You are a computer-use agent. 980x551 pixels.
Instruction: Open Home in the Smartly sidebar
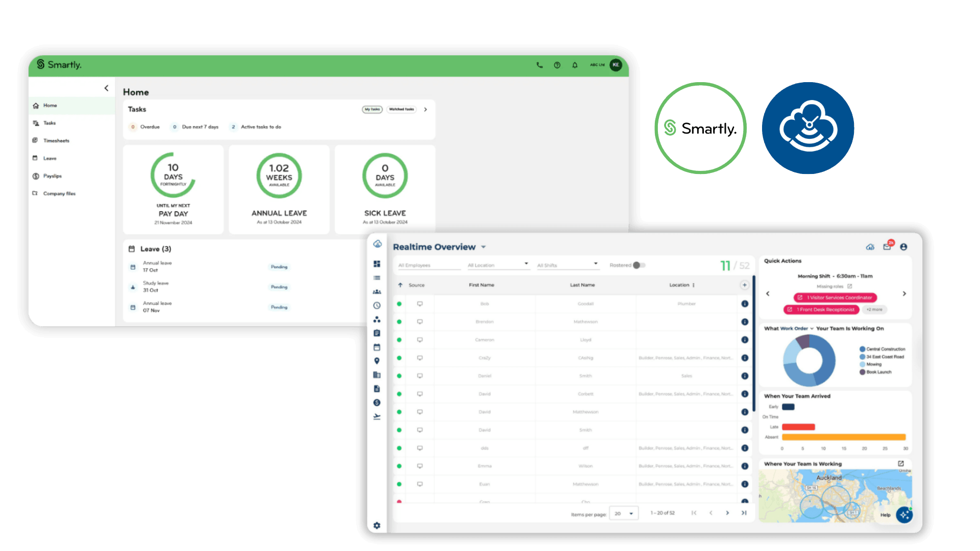pyautogui.click(x=71, y=106)
